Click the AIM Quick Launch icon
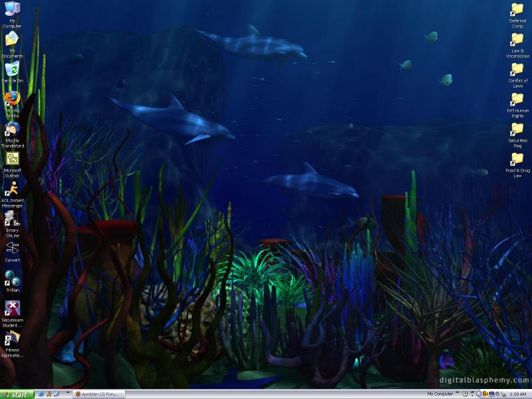The image size is (532, 399). [49, 394]
